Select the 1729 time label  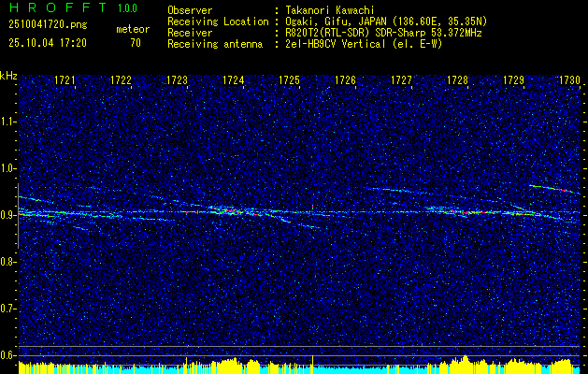click(513, 80)
